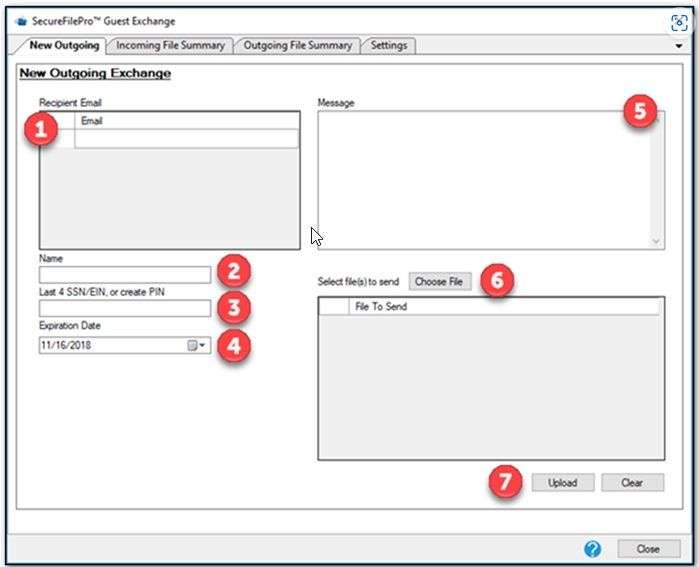Click the Last 4 SSN/EIN or PIN field
The width and height of the screenshot is (699, 567).
(x=125, y=309)
